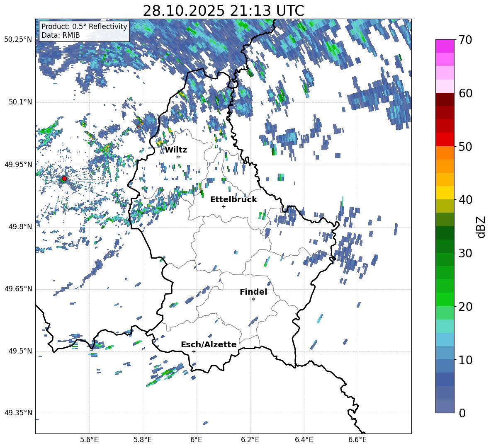Click the colorbar tick label 20
491x448 pixels.
[x=465, y=307]
